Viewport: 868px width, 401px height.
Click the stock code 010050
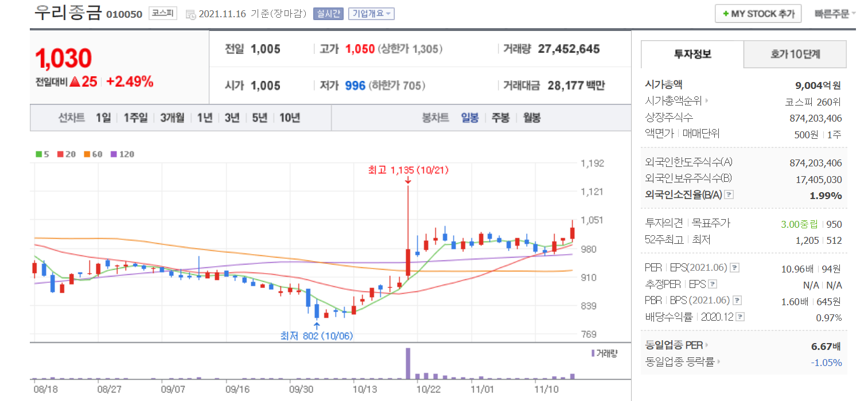124,14
